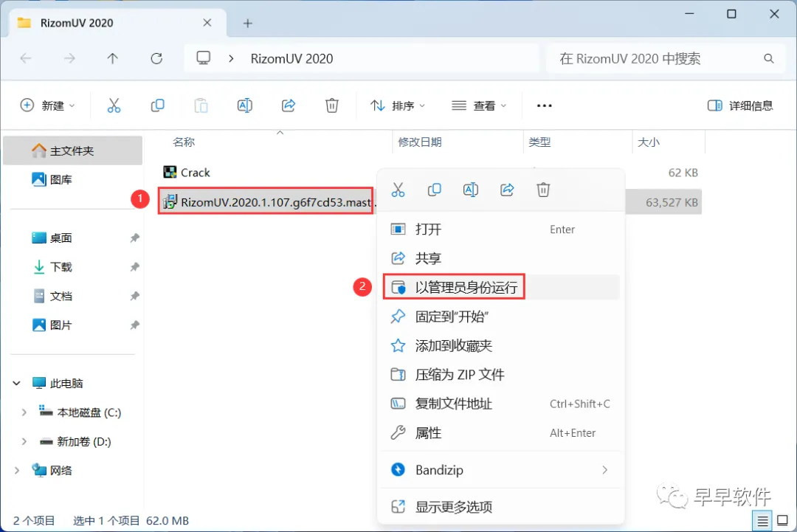Open 图库 in the sidebar

[72, 179]
